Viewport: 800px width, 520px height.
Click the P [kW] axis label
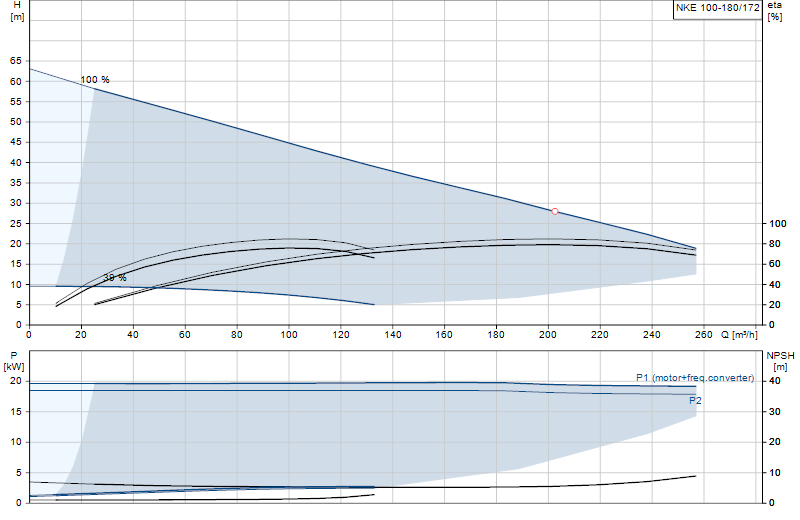(x=14, y=361)
